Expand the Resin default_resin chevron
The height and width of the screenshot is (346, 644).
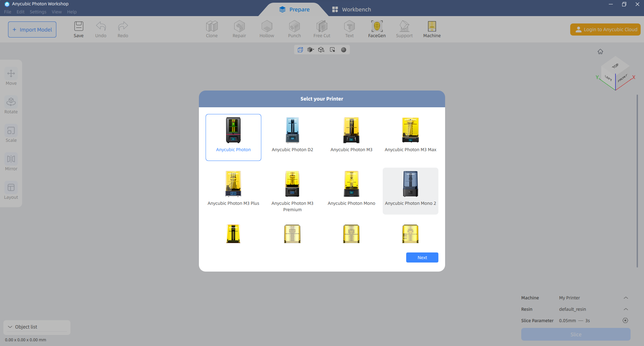pos(626,309)
